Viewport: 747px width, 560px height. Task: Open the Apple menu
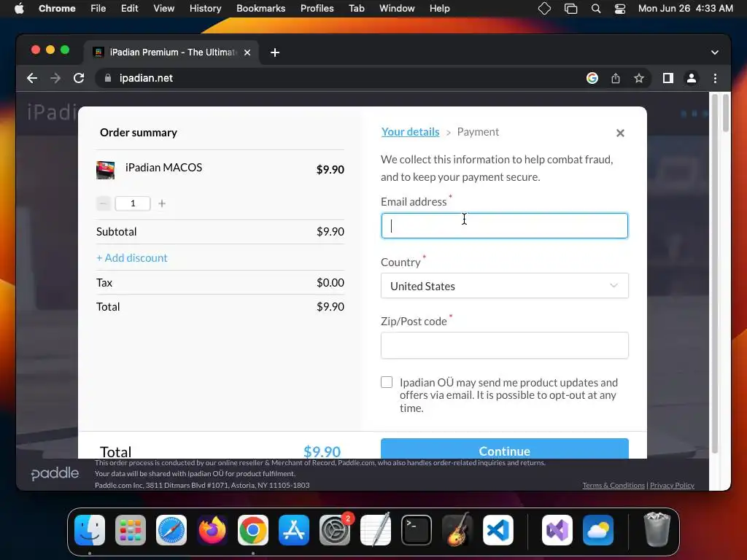tap(19, 9)
